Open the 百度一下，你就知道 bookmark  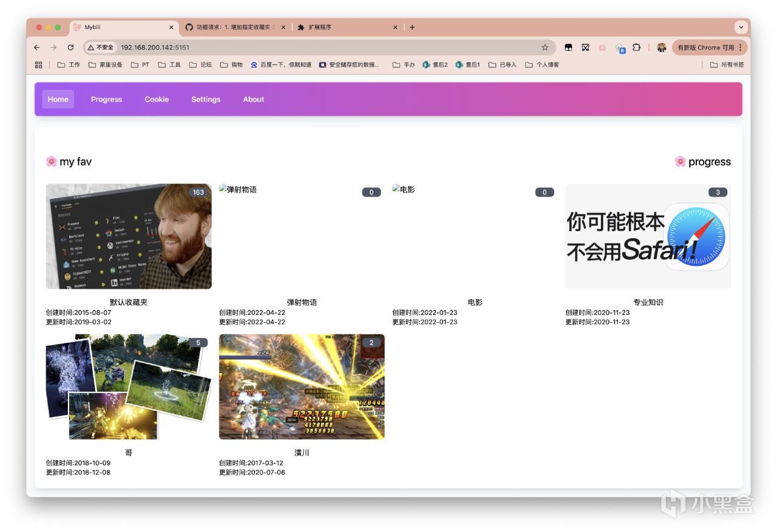280,65
